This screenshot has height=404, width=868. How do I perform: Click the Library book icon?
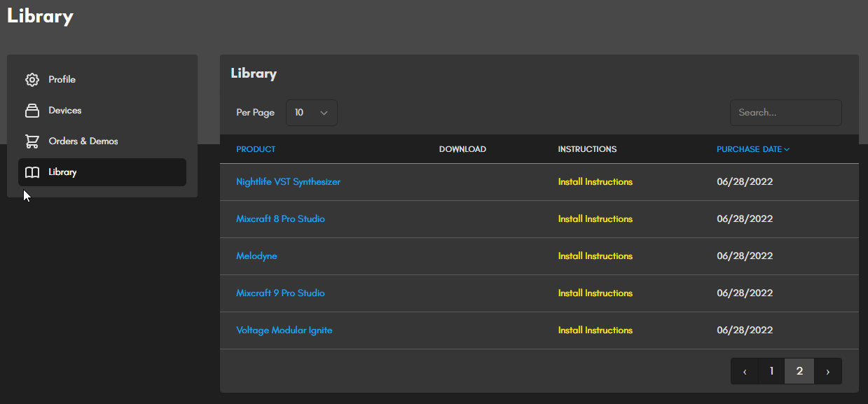pyautogui.click(x=32, y=172)
